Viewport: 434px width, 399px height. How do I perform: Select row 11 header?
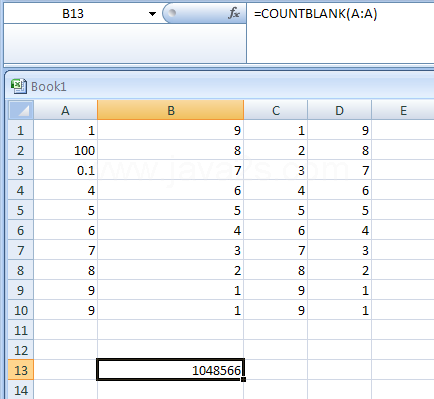21,330
